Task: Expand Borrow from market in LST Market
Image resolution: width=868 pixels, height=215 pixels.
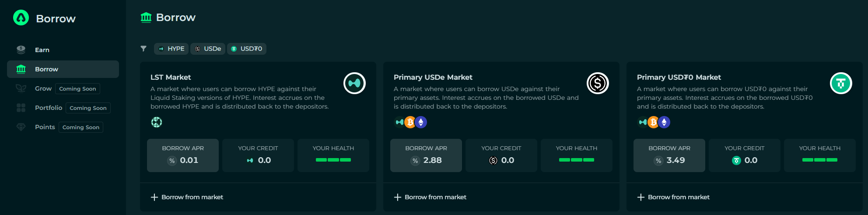Action: tap(187, 197)
